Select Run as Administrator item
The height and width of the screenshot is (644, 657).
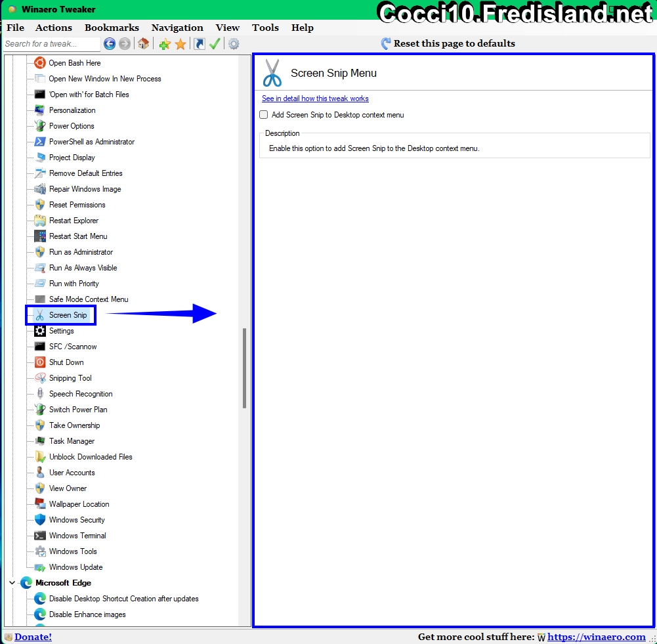click(x=81, y=252)
